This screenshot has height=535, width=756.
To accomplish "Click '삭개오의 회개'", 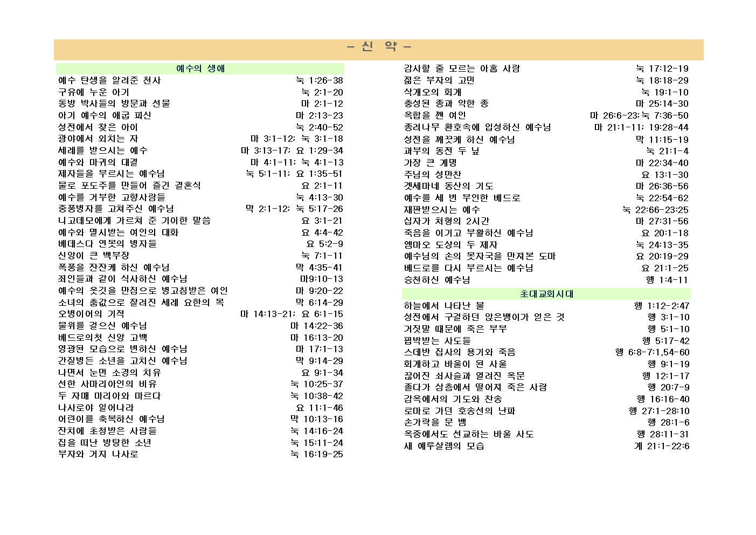I will (x=433, y=92).
